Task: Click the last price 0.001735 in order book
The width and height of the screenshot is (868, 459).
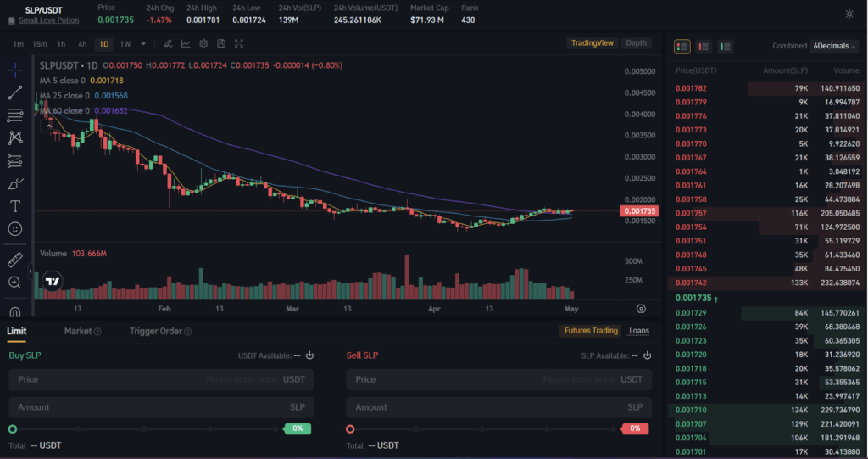Action: click(693, 299)
